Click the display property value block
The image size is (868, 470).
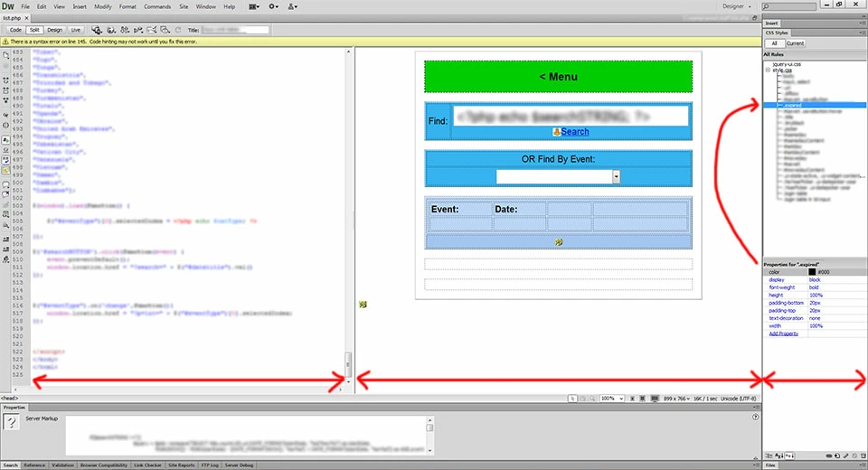pos(815,280)
